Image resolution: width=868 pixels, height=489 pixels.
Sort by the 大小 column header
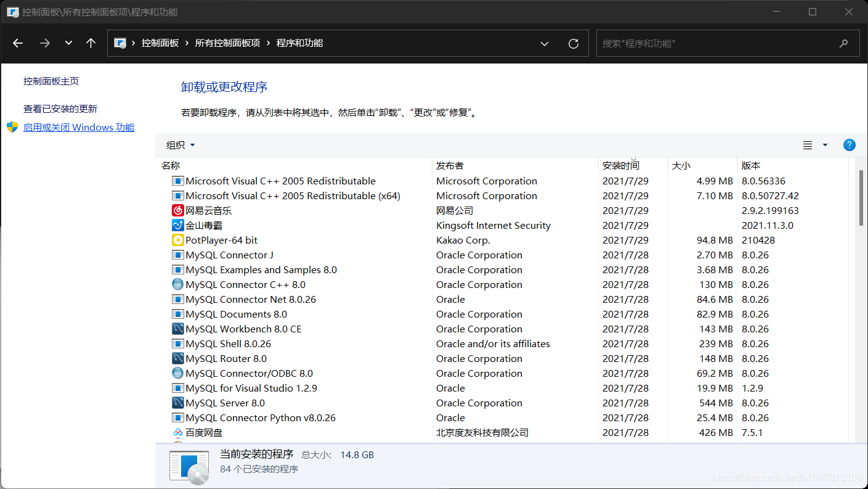pyautogui.click(x=681, y=166)
